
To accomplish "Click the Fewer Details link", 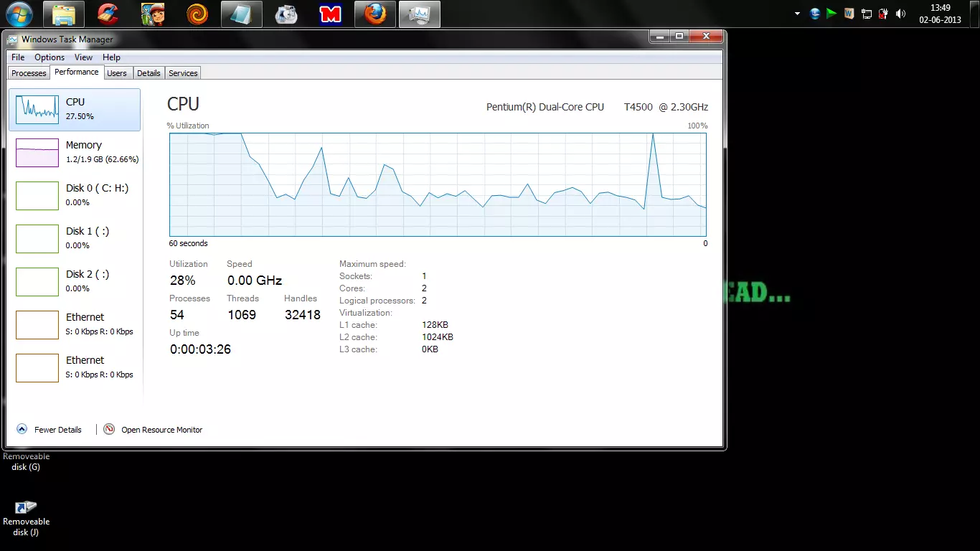I will click(x=58, y=430).
